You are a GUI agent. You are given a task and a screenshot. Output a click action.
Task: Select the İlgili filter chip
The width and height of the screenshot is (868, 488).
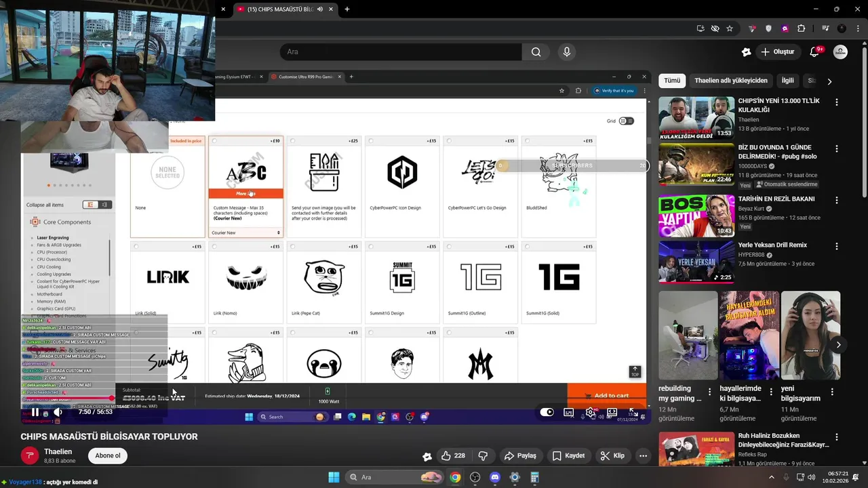tap(787, 81)
